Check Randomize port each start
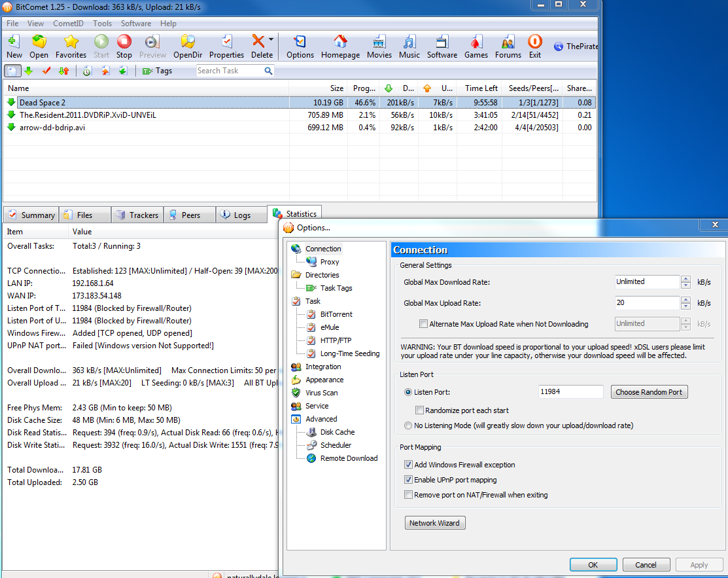This screenshot has height=578, width=728. coord(420,410)
